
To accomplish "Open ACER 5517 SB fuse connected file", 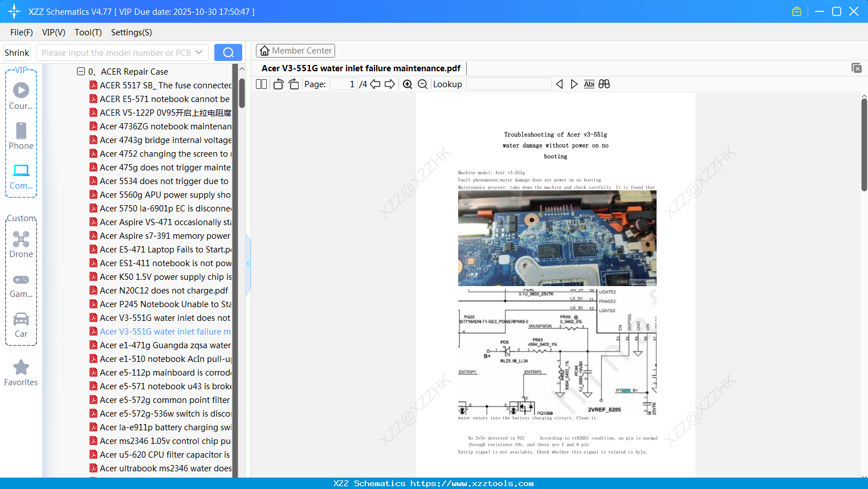I will coord(161,85).
